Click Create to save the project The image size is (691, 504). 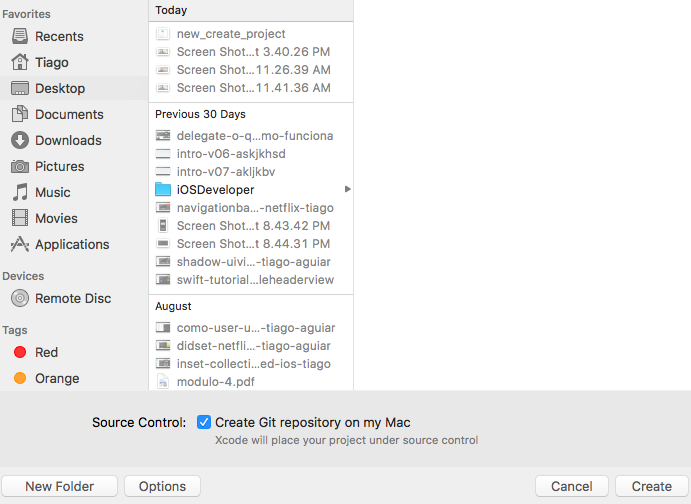click(x=651, y=486)
